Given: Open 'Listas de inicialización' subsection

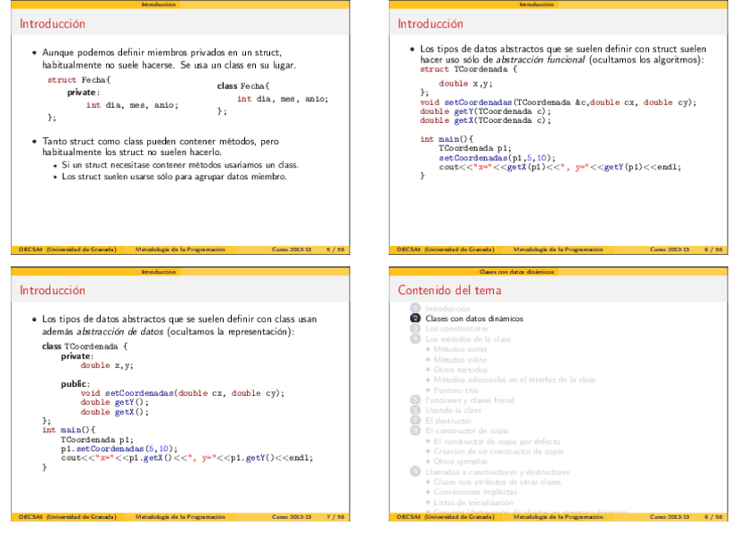Looking at the screenshot, I should point(472,502).
